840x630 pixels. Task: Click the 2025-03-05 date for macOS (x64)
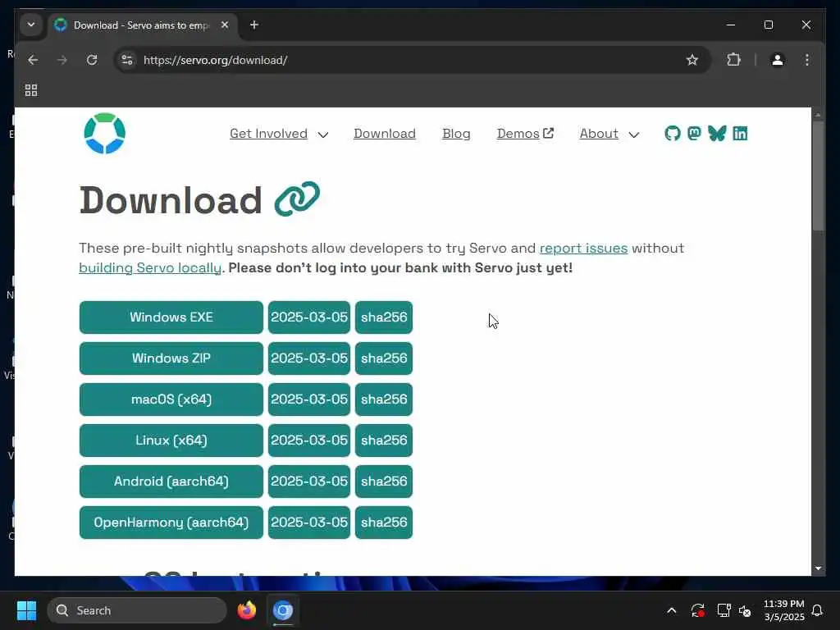309,399
